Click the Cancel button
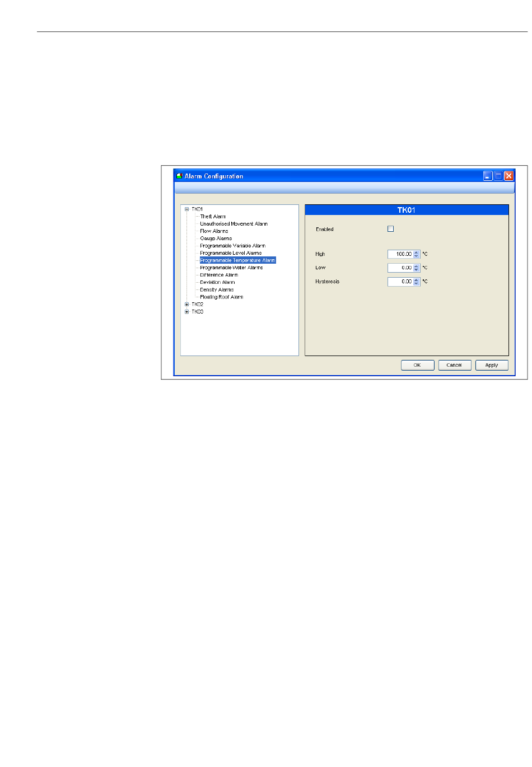 point(455,365)
